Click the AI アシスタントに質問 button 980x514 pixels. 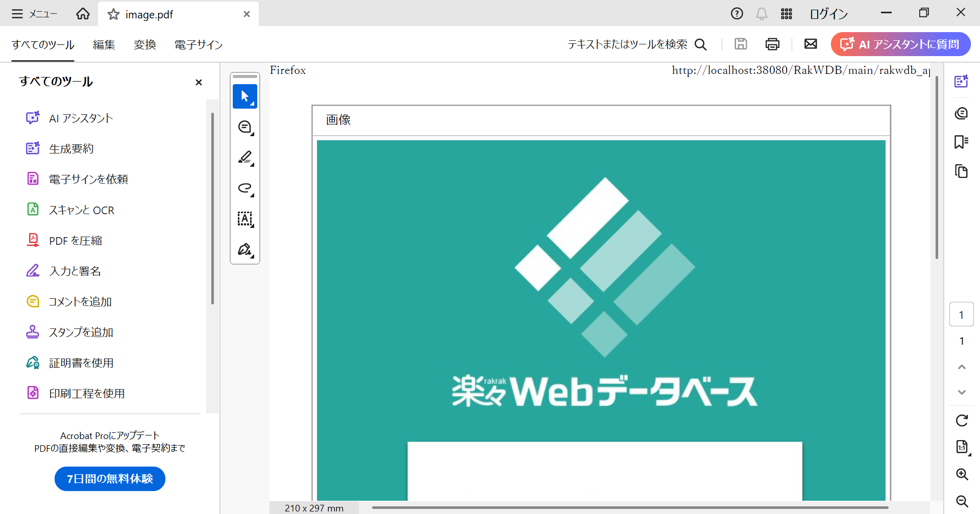[x=900, y=44]
